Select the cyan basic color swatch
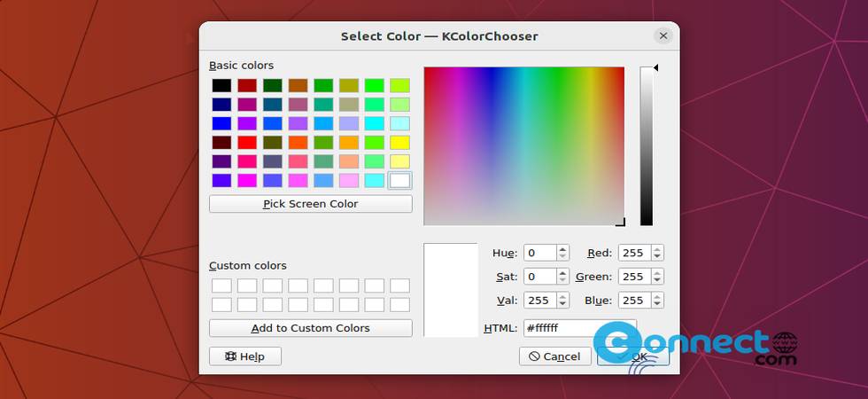 click(x=375, y=123)
